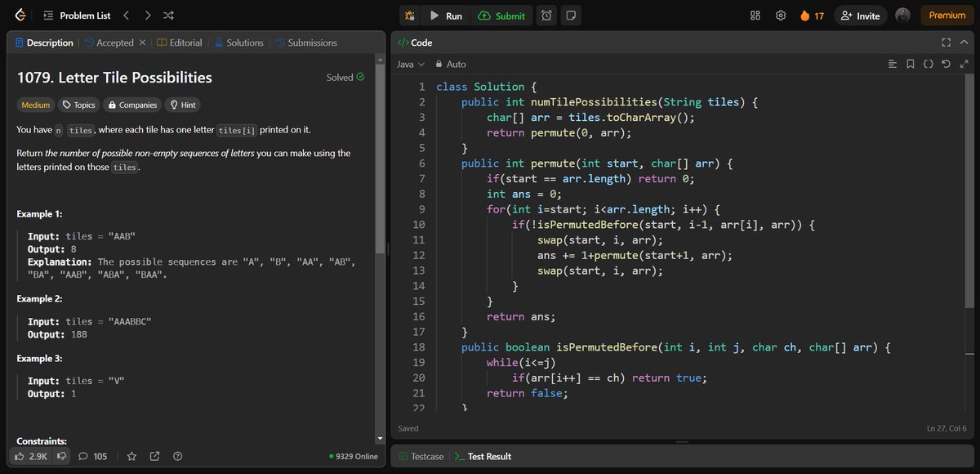The width and height of the screenshot is (980, 474).
Task: Like the problem with thumbs up
Action: (x=32, y=456)
